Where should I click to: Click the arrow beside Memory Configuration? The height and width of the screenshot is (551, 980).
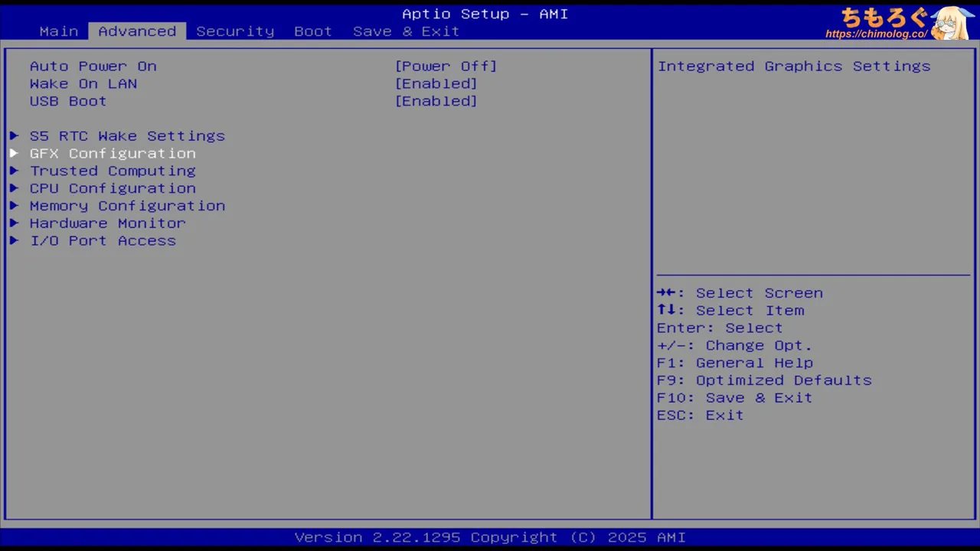pyautogui.click(x=14, y=207)
